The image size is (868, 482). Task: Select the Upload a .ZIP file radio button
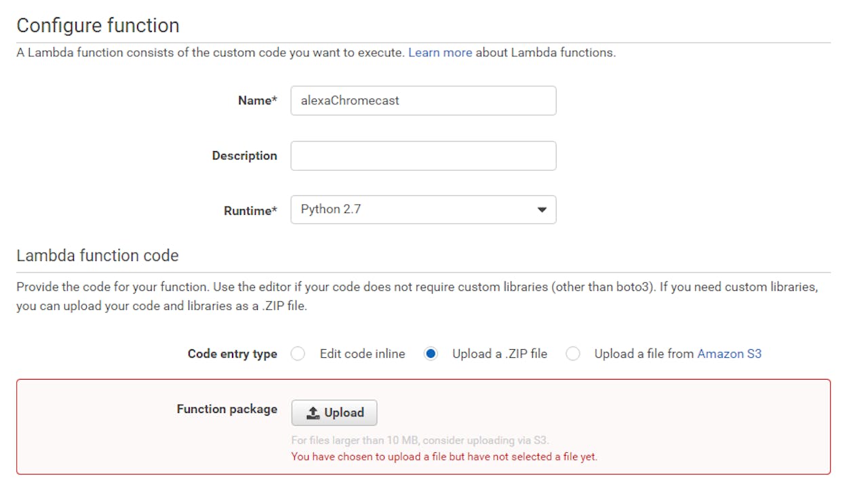point(431,354)
